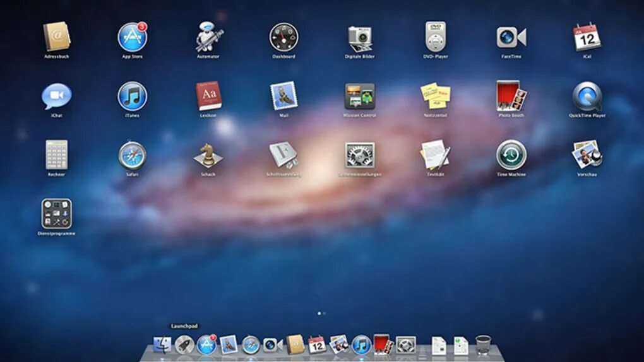Viewport: 644px width, 362px height.
Task: Open the Schach chess app
Action: pyautogui.click(x=208, y=156)
